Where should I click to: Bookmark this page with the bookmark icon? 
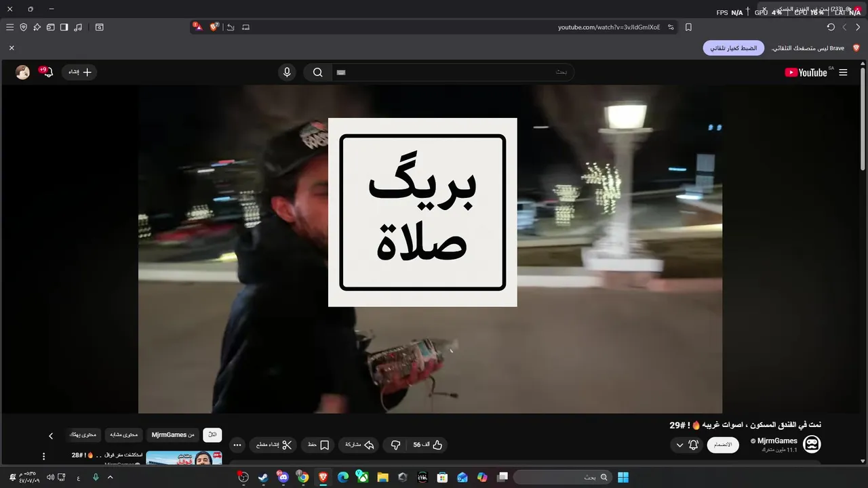pos(688,27)
